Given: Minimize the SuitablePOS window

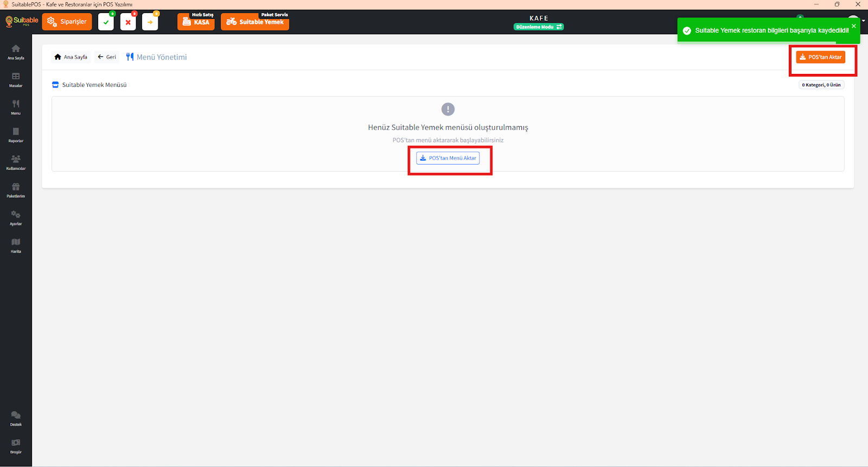Looking at the screenshot, I should coord(816,4).
